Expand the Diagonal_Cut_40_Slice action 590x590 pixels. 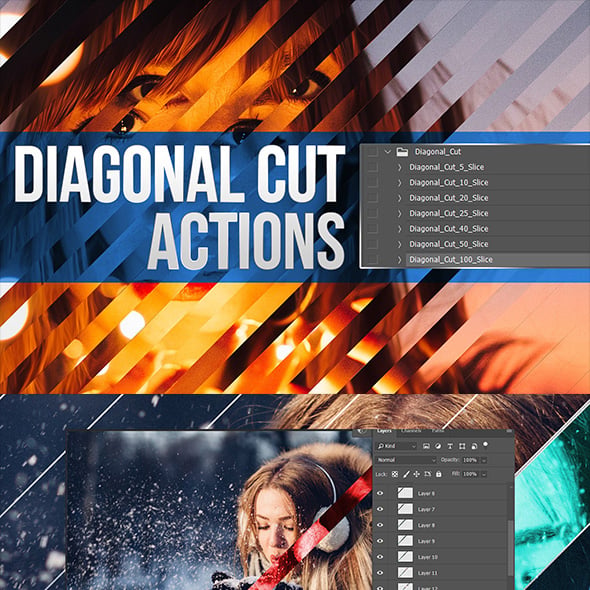400,229
